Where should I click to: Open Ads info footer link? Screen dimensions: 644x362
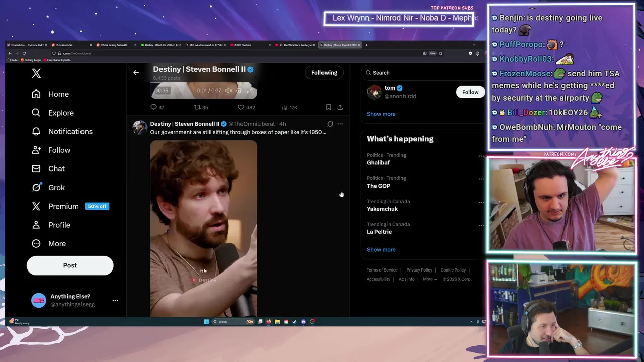[x=407, y=279]
